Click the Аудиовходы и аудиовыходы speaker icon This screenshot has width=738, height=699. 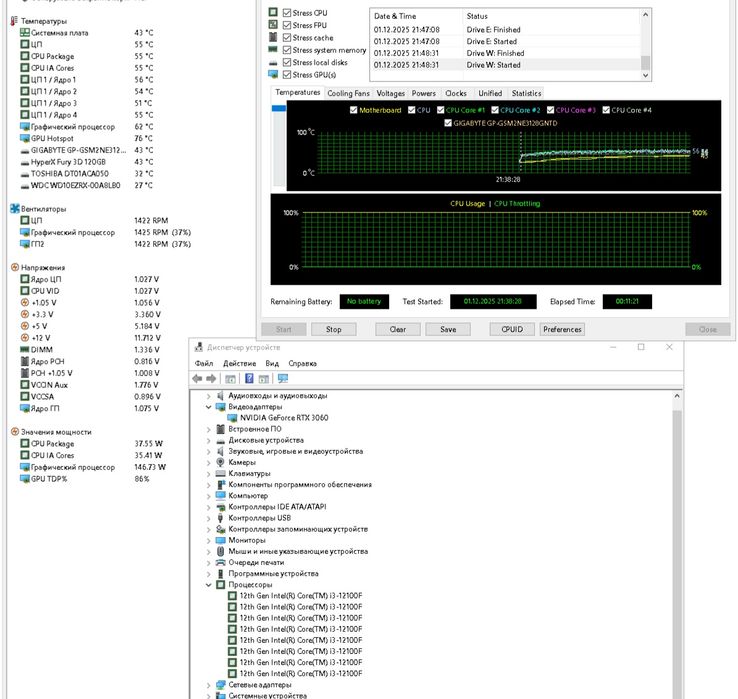(220, 396)
